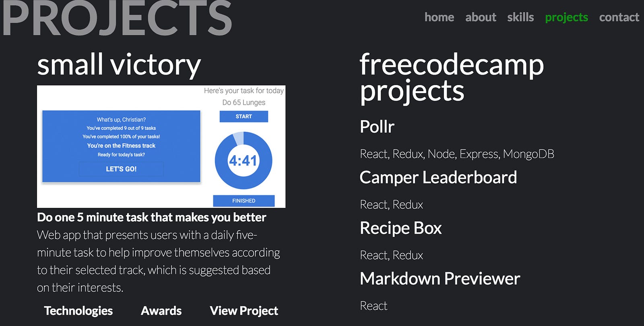Open the Pollr project link

377,127
